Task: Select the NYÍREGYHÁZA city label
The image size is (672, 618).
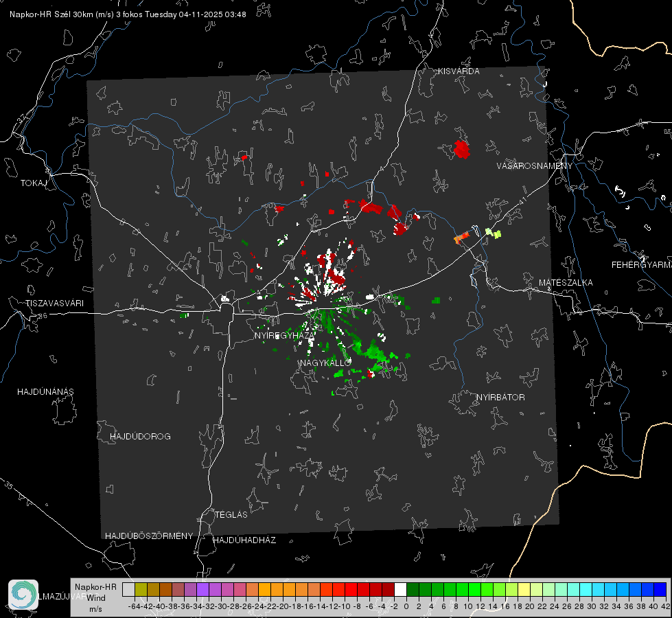Action: (x=285, y=336)
